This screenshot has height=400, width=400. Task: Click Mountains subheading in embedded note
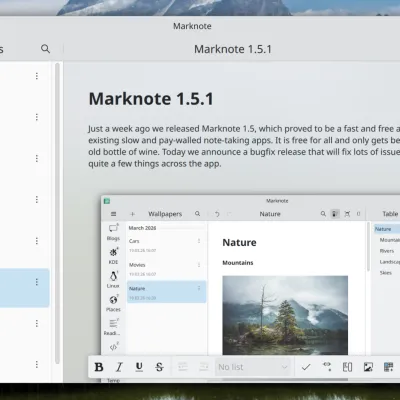(x=238, y=263)
